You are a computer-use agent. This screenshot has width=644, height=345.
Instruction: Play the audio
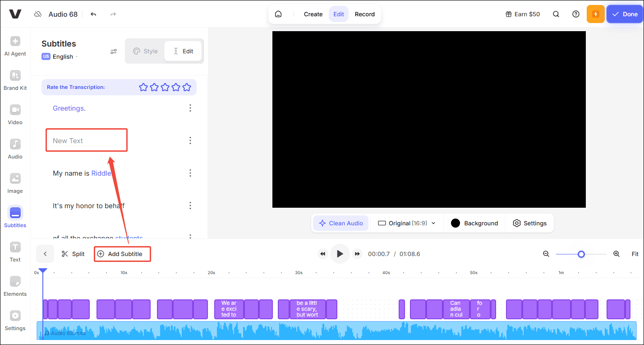click(x=340, y=254)
